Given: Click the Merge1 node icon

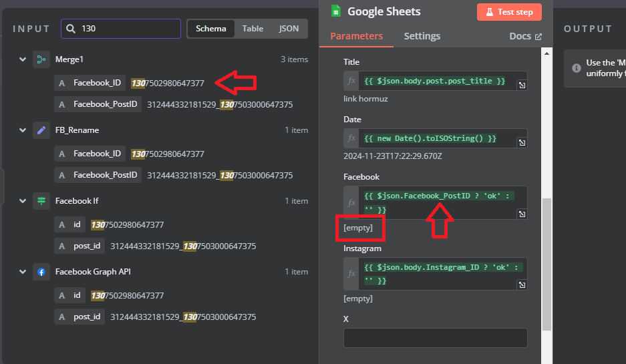Looking at the screenshot, I should coord(41,59).
